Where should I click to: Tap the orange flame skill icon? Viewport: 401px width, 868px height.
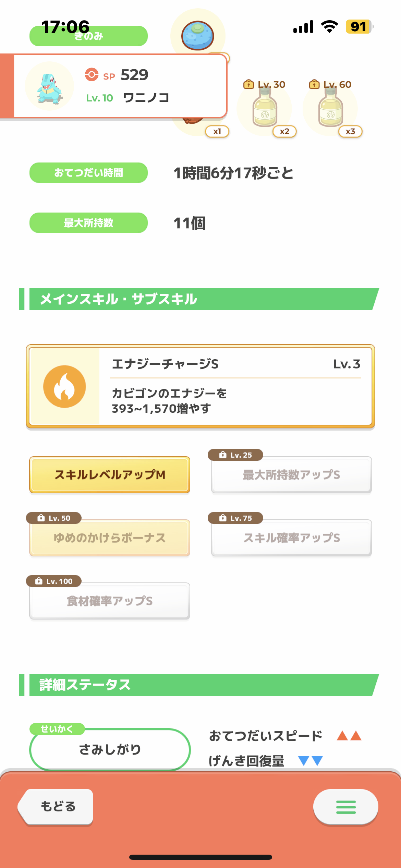point(64,386)
